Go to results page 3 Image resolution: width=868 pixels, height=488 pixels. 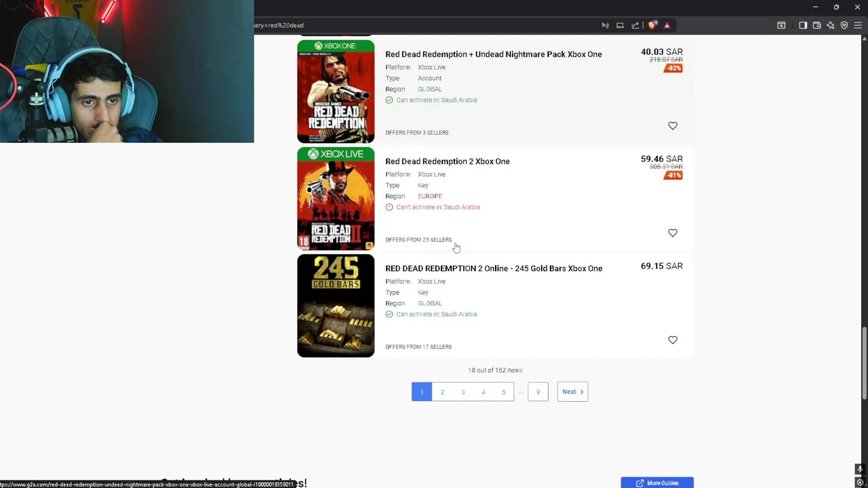pyautogui.click(x=463, y=392)
